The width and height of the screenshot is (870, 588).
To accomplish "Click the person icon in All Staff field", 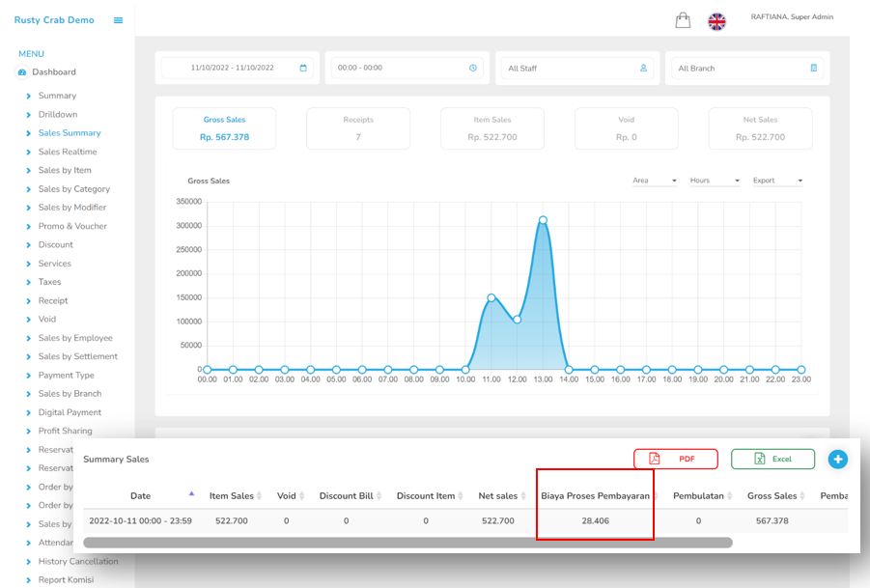I will pyautogui.click(x=643, y=69).
